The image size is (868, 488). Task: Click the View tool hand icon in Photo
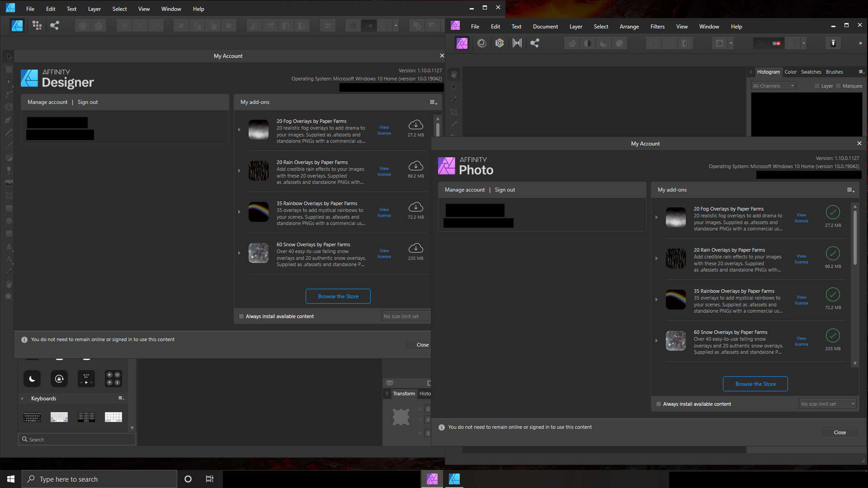[454, 74]
